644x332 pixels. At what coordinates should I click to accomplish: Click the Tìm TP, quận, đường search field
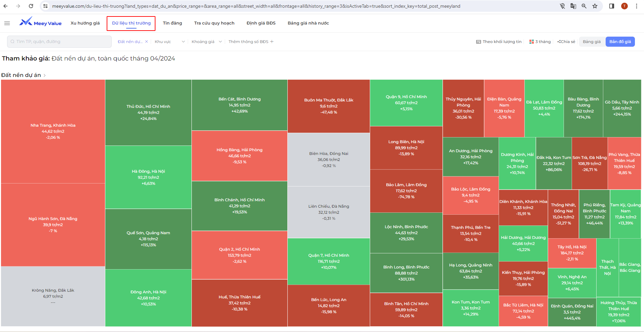tap(59, 42)
